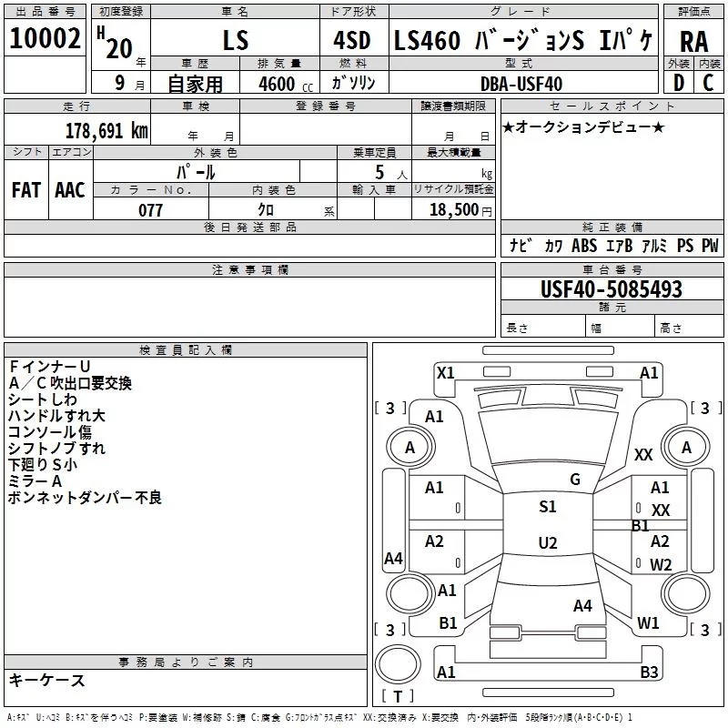Select inspector note FインナーU
This screenshot has height=728, width=728.
[49, 367]
